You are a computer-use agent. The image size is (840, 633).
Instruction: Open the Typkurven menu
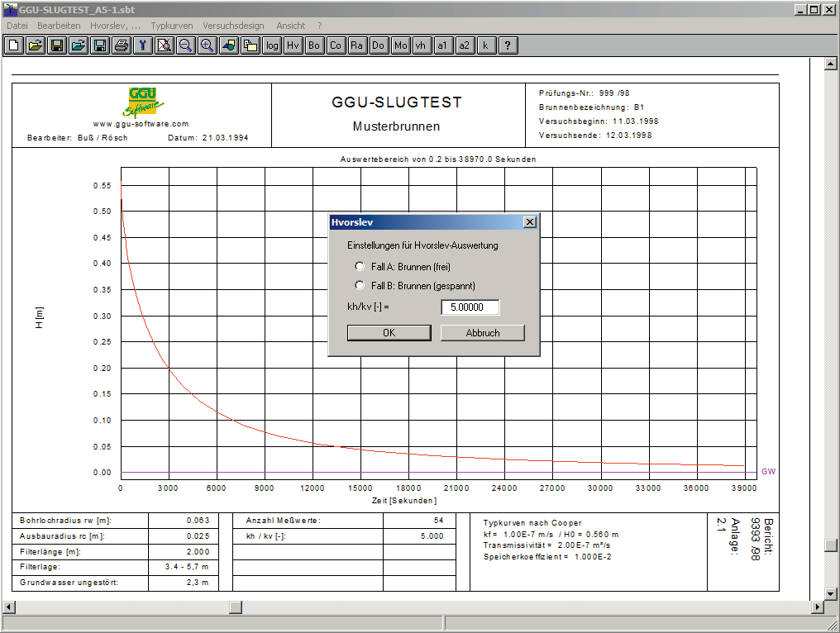point(171,26)
